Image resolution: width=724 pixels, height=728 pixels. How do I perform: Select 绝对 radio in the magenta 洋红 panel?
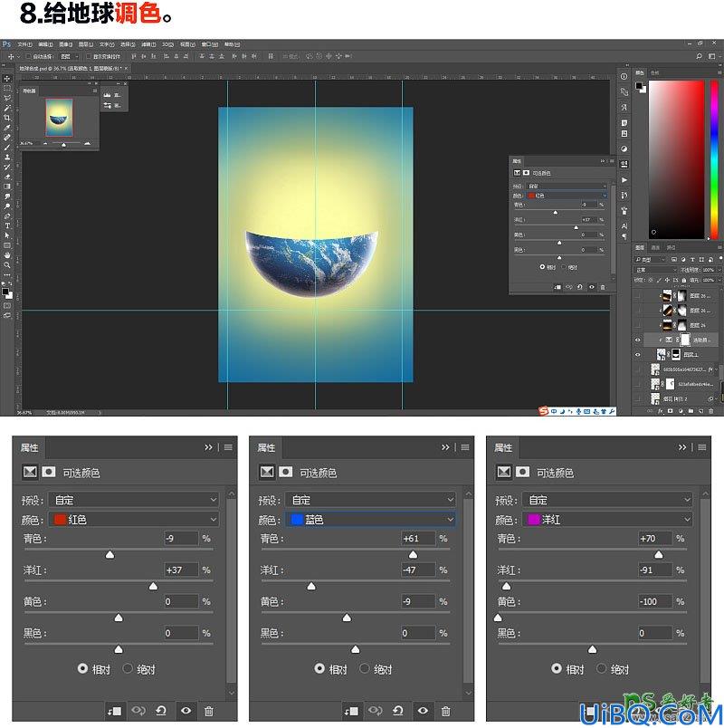pyautogui.click(x=602, y=668)
